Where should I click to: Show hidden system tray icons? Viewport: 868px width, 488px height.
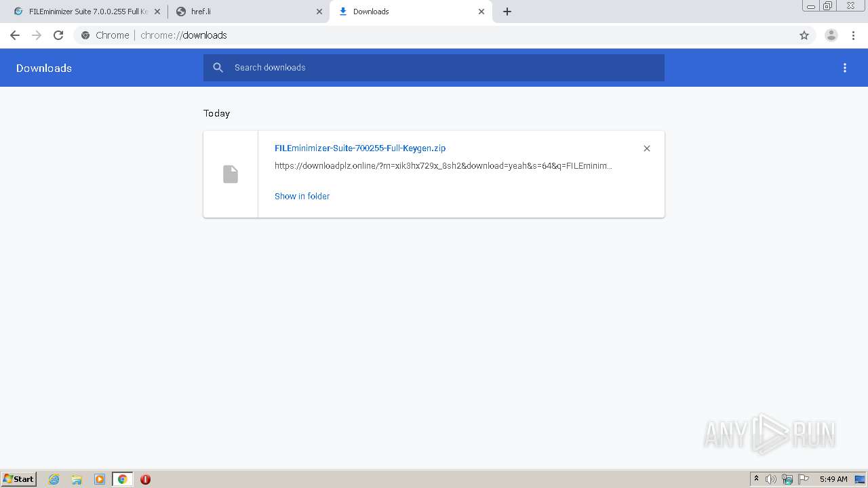[x=756, y=479]
